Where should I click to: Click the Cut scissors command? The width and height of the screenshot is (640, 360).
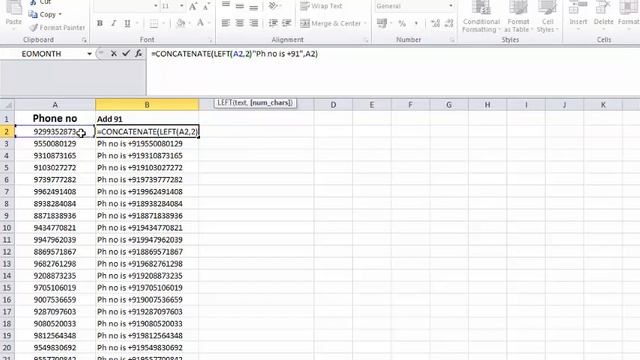40,2
